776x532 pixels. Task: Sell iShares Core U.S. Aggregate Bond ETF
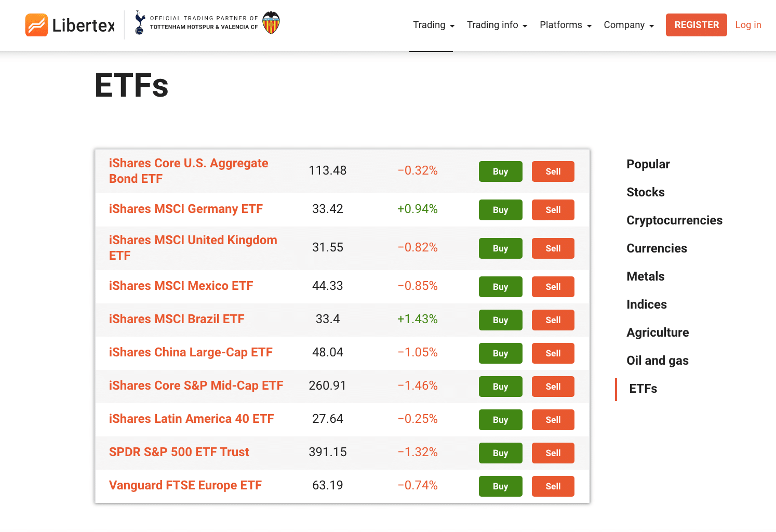click(x=553, y=171)
